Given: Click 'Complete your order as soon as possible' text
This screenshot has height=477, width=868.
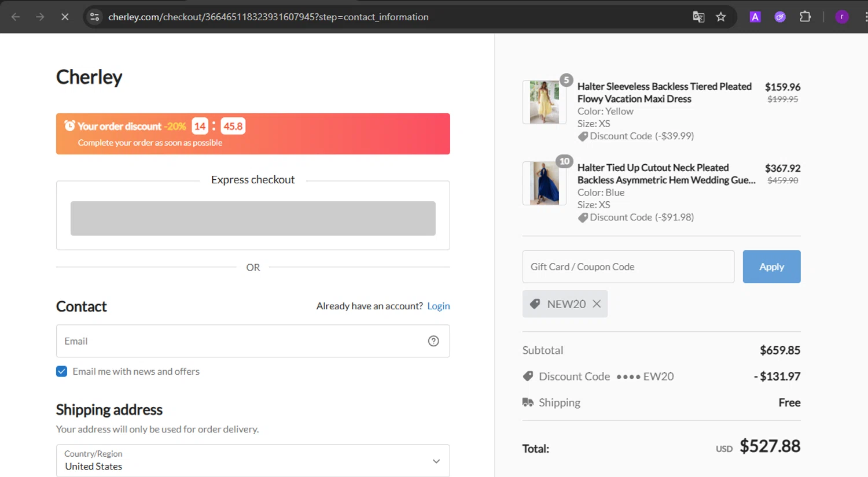Looking at the screenshot, I should 150,143.
